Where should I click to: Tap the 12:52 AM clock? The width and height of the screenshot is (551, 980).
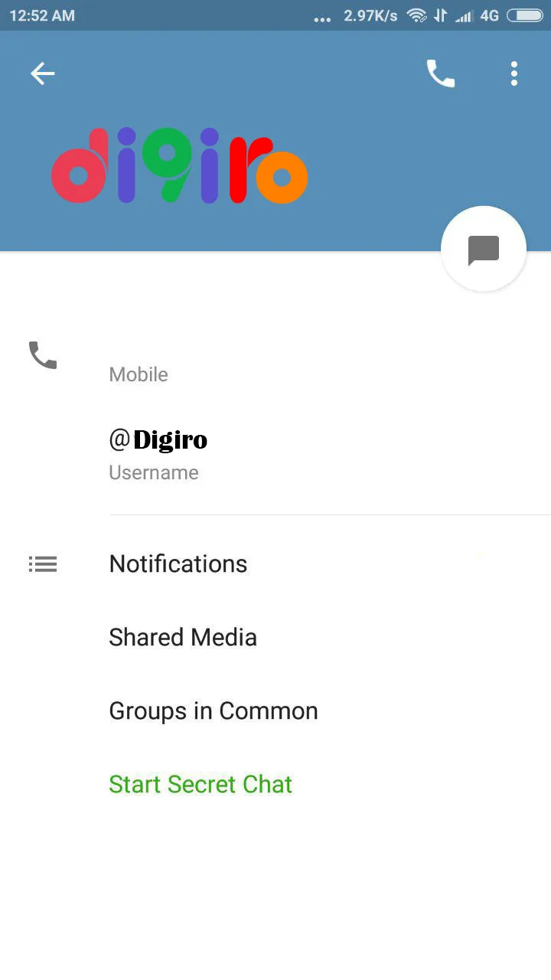tap(42, 15)
